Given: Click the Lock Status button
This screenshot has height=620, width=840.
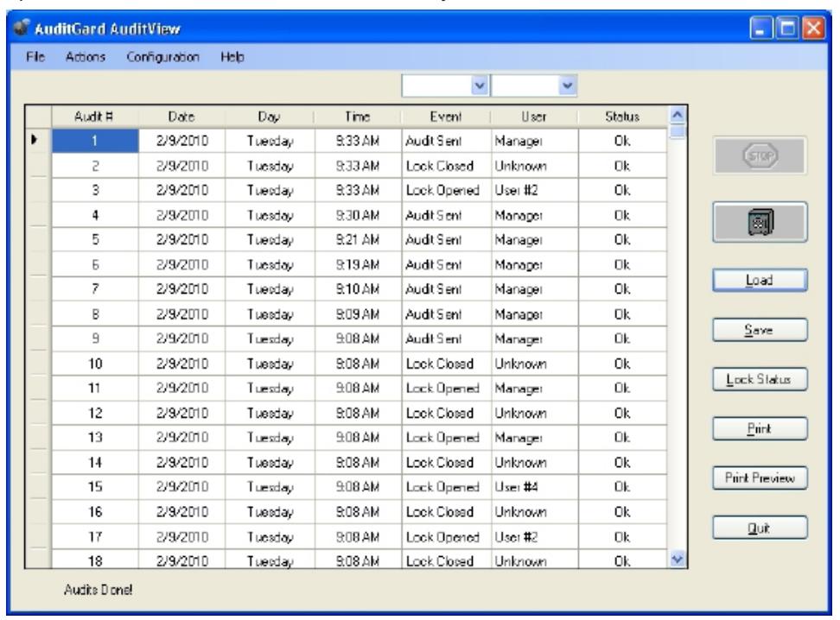Looking at the screenshot, I should 760,379.
